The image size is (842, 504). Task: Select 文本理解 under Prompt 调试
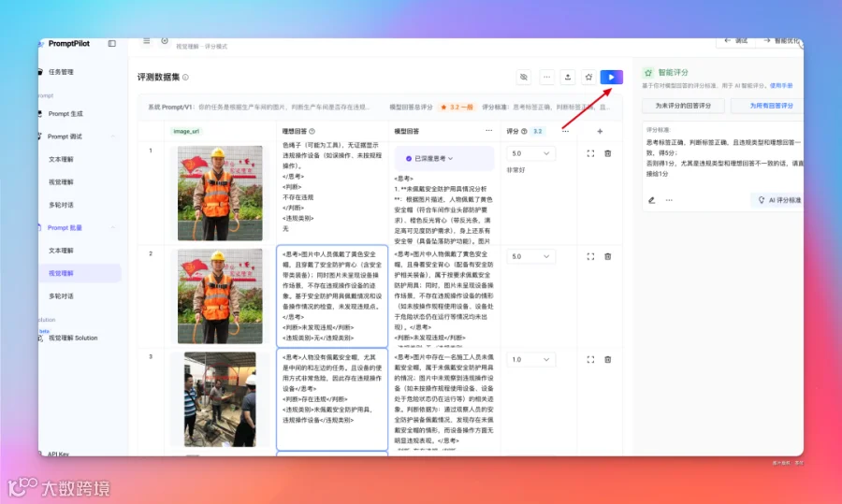coord(61,159)
